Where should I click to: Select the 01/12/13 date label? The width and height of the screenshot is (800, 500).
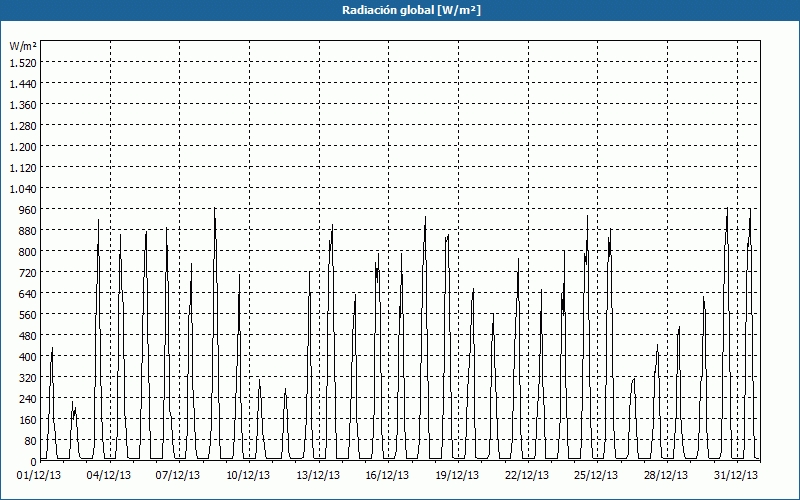click(x=40, y=475)
